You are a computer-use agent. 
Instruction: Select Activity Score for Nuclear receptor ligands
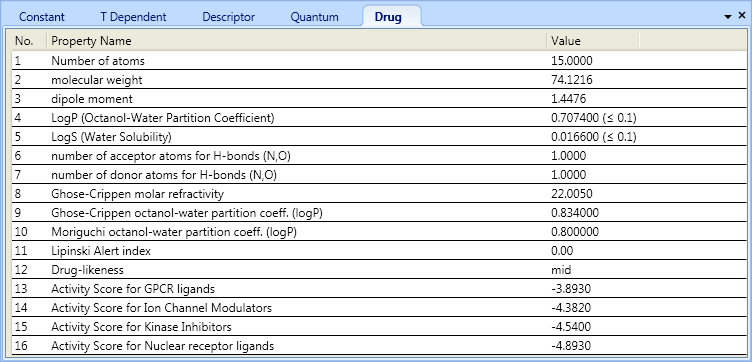[x=379, y=346]
